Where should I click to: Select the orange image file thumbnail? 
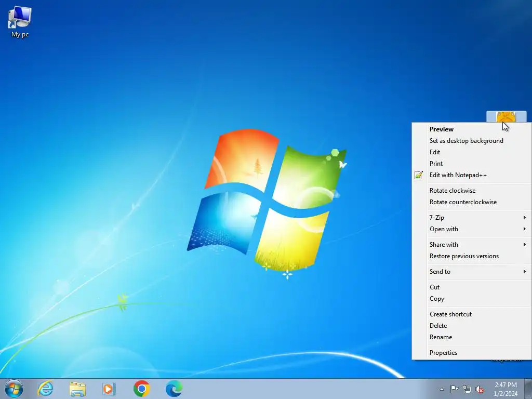click(x=506, y=117)
